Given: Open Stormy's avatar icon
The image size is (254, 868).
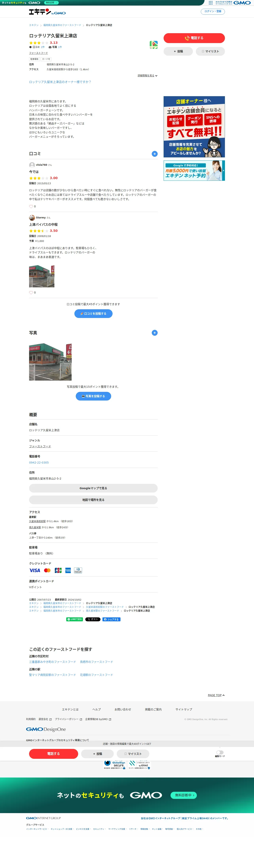Looking at the screenshot, I should click(x=32, y=218).
